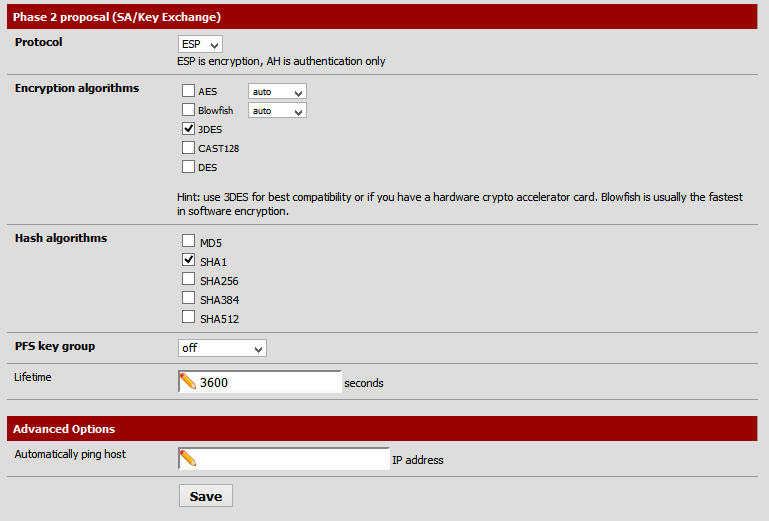Click the Automatically ping host field
Image resolution: width=769 pixels, height=521 pixels.
pyautogui.click(x=284, y=459)
